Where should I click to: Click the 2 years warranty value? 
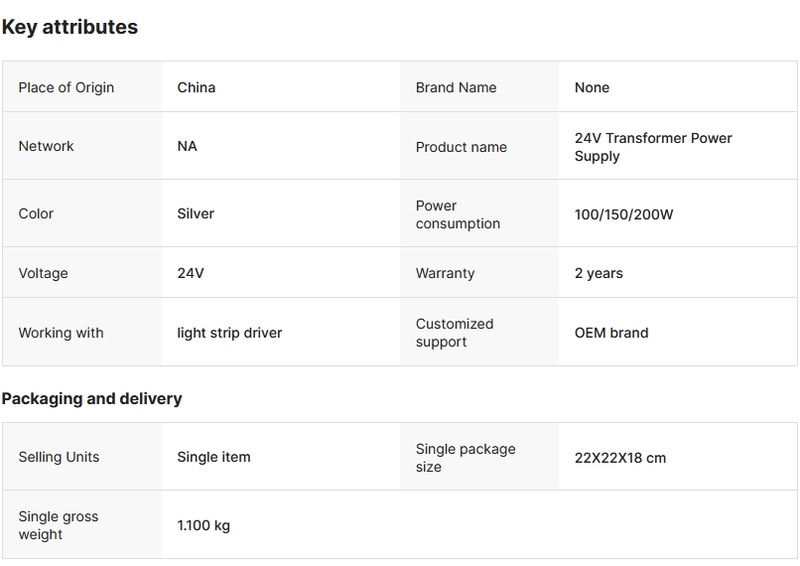coord(598,273)
